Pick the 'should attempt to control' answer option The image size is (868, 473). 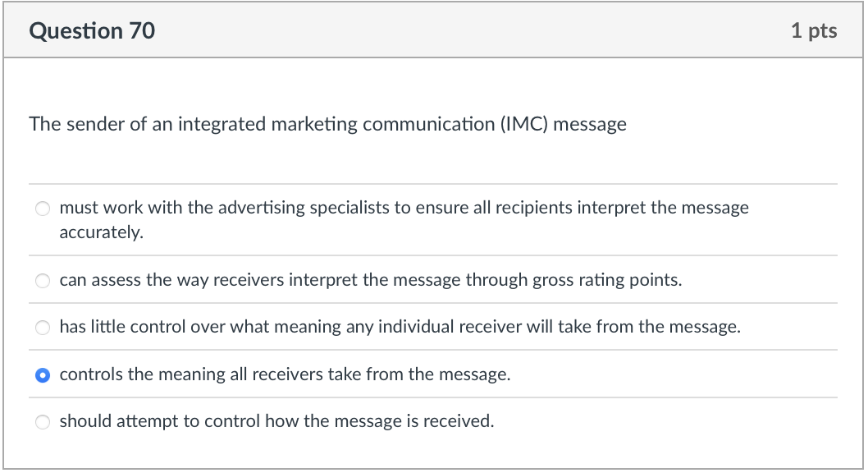[43, 420]
